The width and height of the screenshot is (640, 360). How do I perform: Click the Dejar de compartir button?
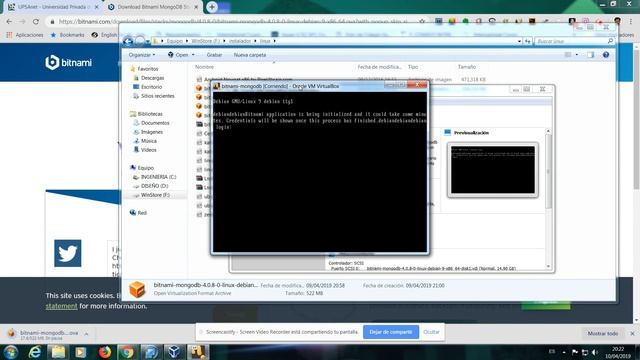(391, 332)
